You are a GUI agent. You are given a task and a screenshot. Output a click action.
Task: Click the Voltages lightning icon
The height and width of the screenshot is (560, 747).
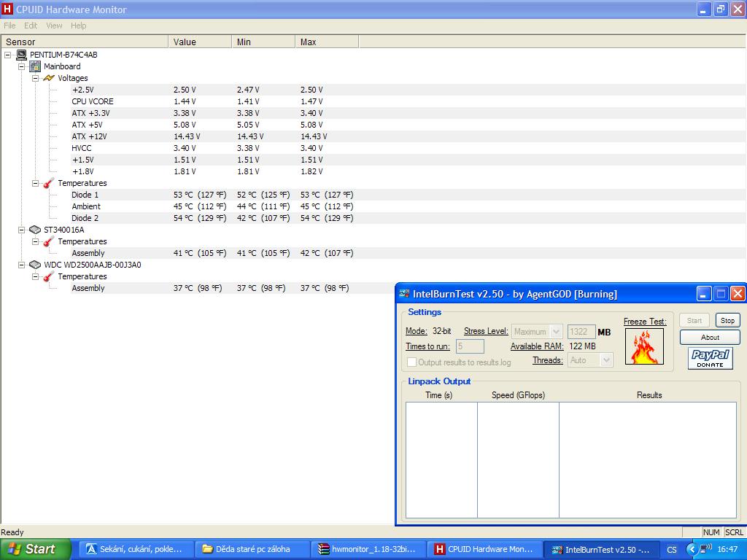click(x=49, y=78)
